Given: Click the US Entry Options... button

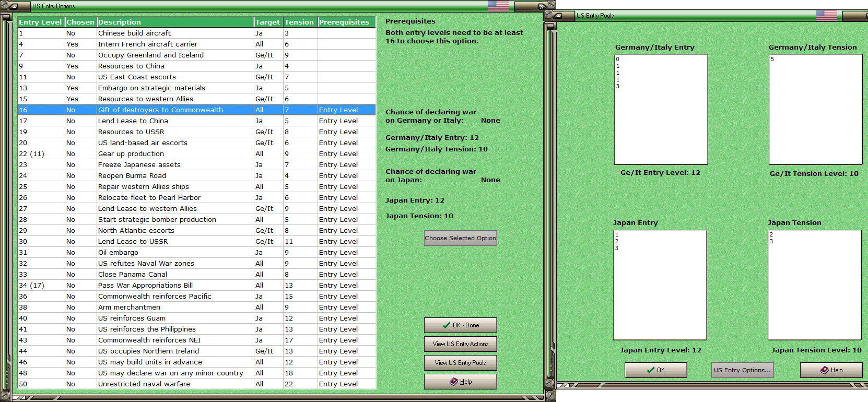Looking at the screenshot, I should pyautogui.click(x=742, y=370).
